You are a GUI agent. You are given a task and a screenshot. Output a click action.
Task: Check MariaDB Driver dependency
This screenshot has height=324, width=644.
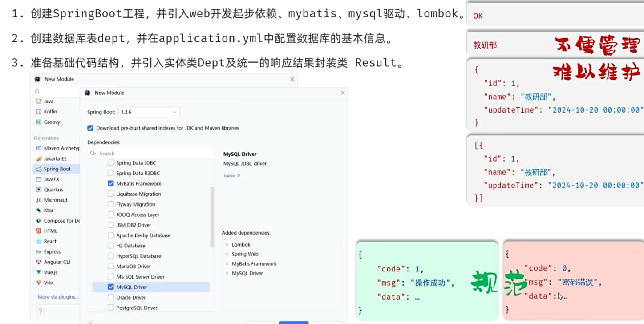(x=111, y=267)
